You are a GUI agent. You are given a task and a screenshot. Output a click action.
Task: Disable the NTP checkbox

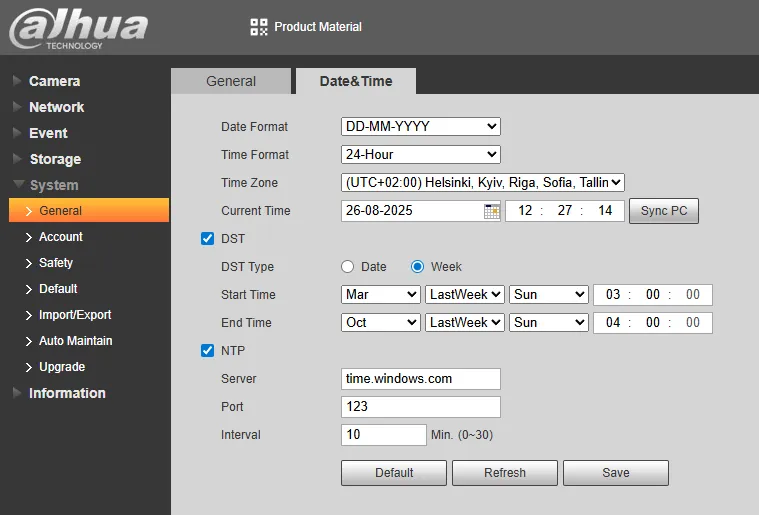(x=207, y=350)
